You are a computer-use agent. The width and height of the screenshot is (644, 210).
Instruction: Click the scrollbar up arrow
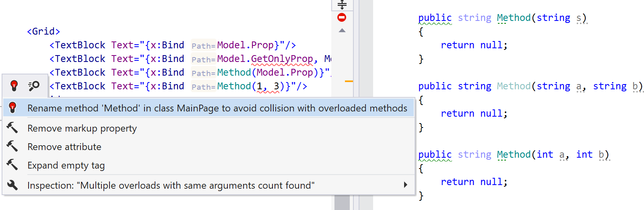(x=342, y=31)
